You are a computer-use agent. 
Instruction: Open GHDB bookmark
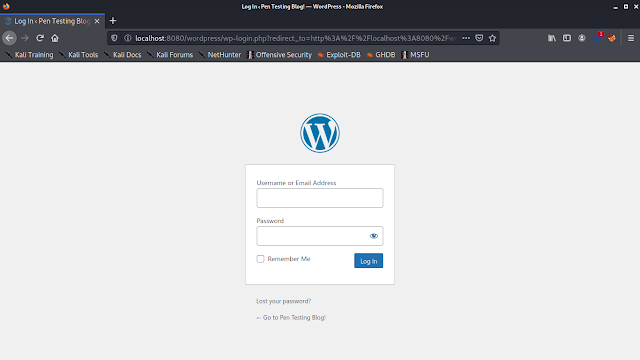click(x=381, y=55)
